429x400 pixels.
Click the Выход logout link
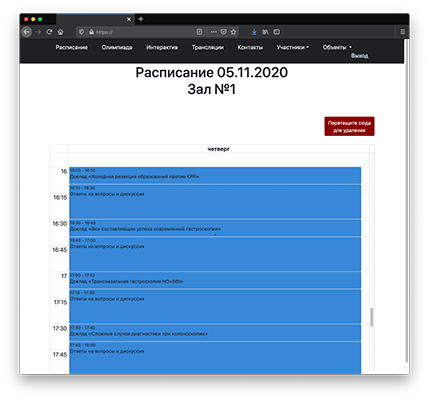[x=359, y=56]
